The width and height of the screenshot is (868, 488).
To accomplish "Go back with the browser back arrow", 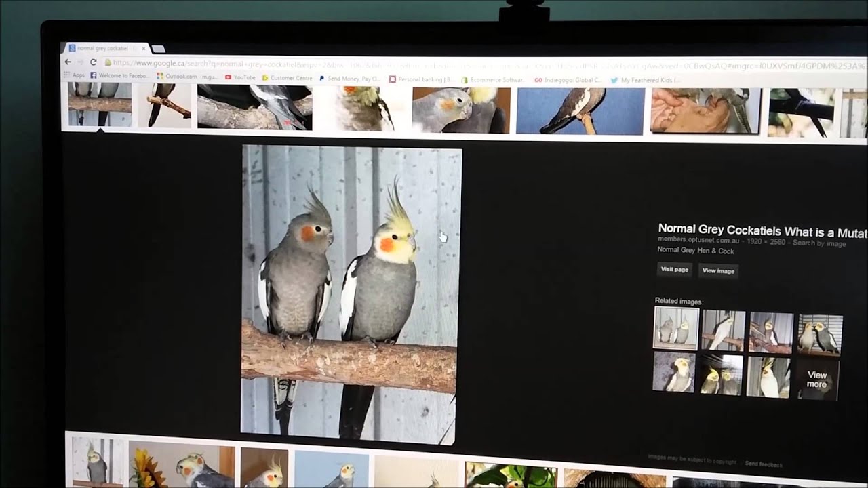I will tap(68, 62).
